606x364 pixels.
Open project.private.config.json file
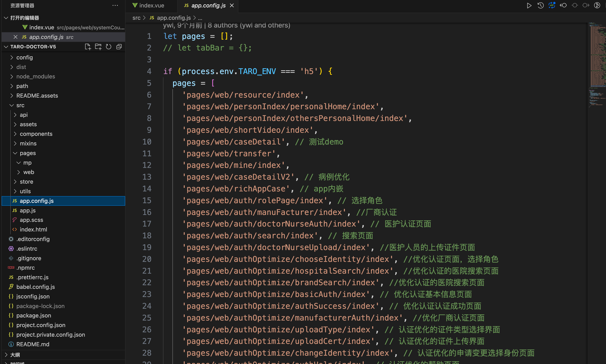click(x=63, y=335)
